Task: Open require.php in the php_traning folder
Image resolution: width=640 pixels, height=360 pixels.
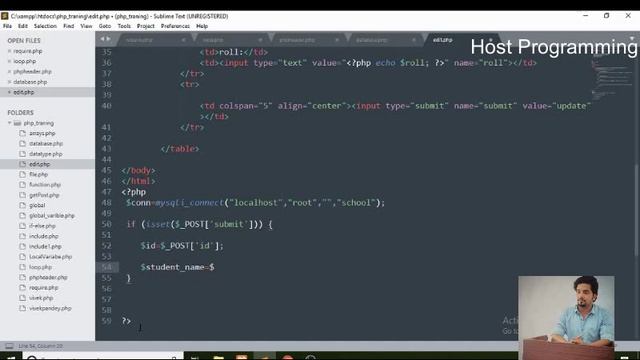Action: [x=44, y=288]
